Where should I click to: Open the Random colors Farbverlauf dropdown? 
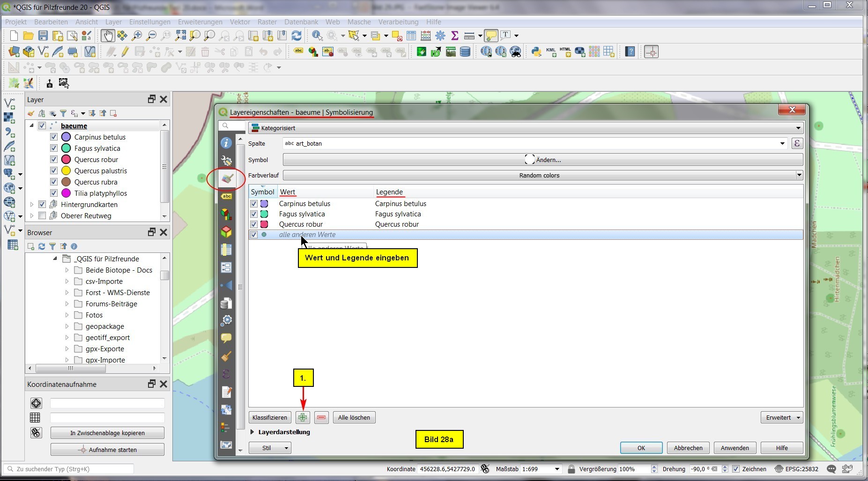[x=543, y=175]
